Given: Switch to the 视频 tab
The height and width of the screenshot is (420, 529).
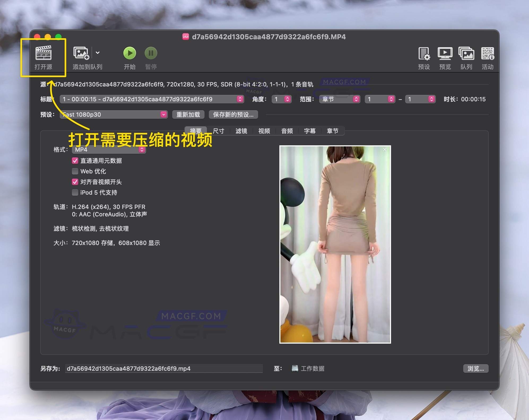Looking at the screenshot, I should (x=264, y=131).
